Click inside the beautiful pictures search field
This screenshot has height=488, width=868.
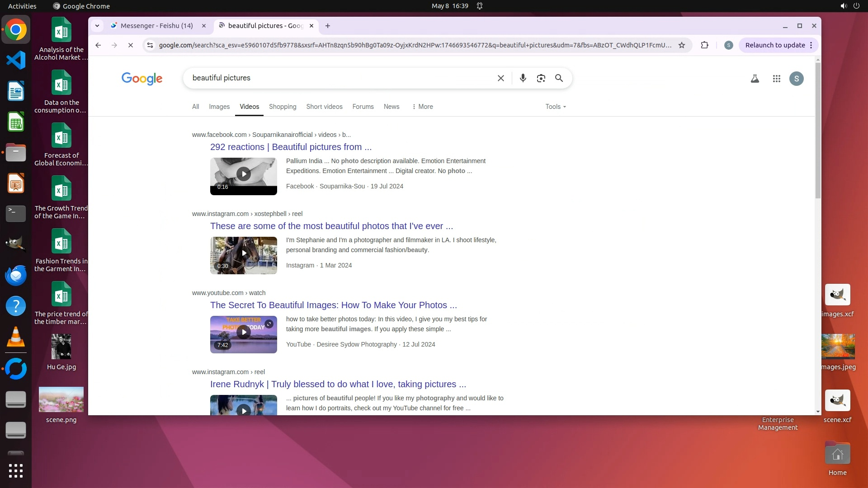(339, 78)
